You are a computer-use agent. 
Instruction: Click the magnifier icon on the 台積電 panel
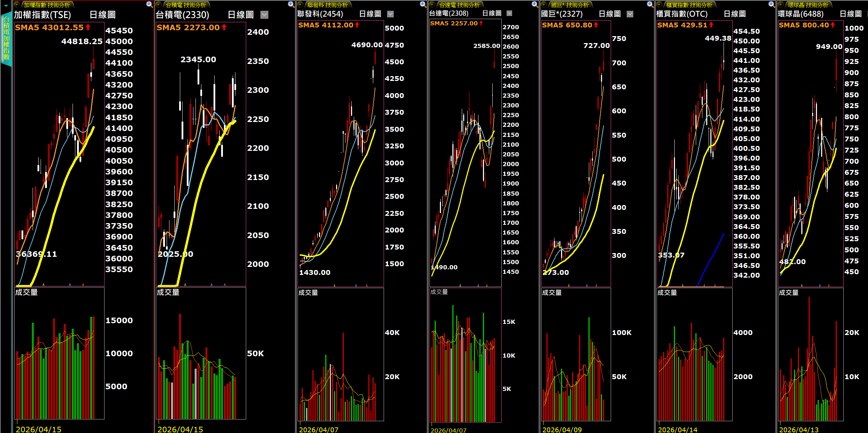pos(291,5)
